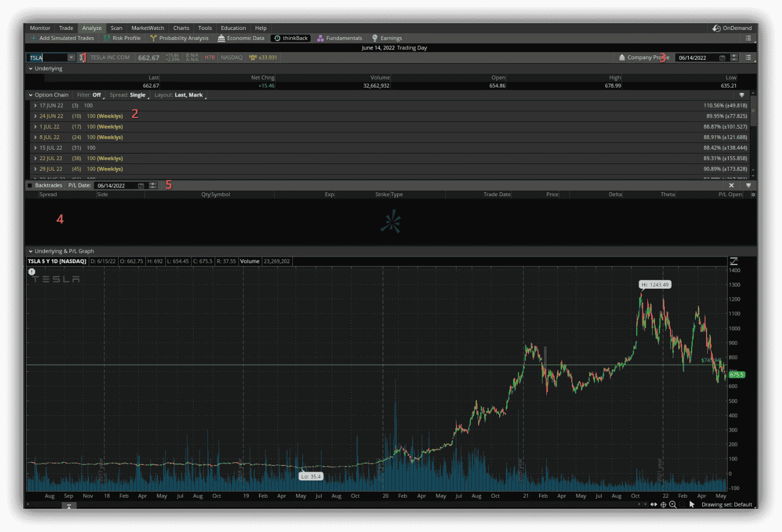Open the Education tab
The image size is (782, 532).
tap(233, 28)
